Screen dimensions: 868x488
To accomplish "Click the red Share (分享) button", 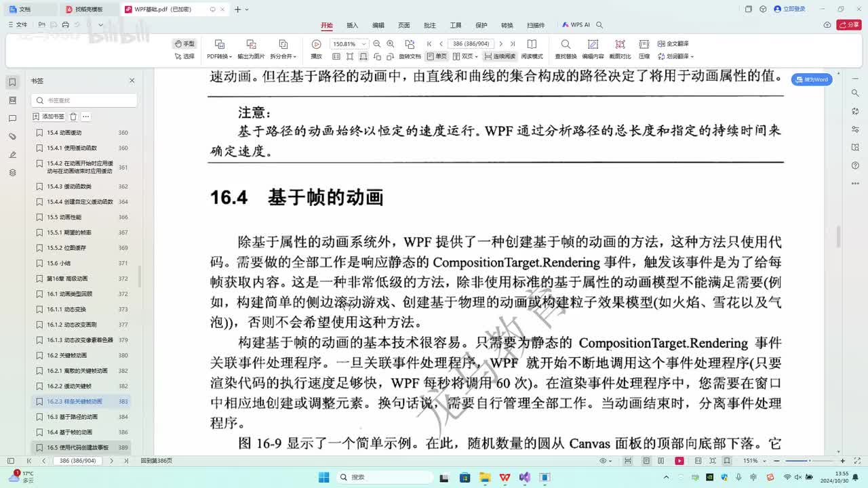I will coord(849,25).
